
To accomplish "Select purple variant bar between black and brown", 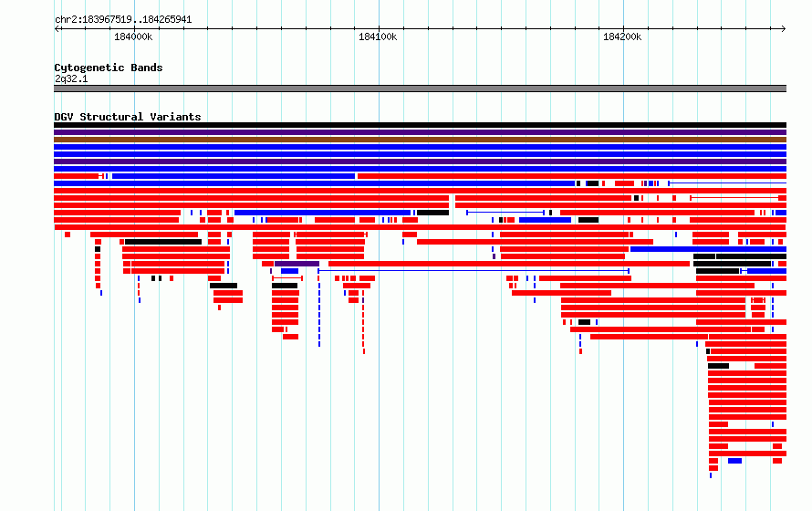I will 420,132.
